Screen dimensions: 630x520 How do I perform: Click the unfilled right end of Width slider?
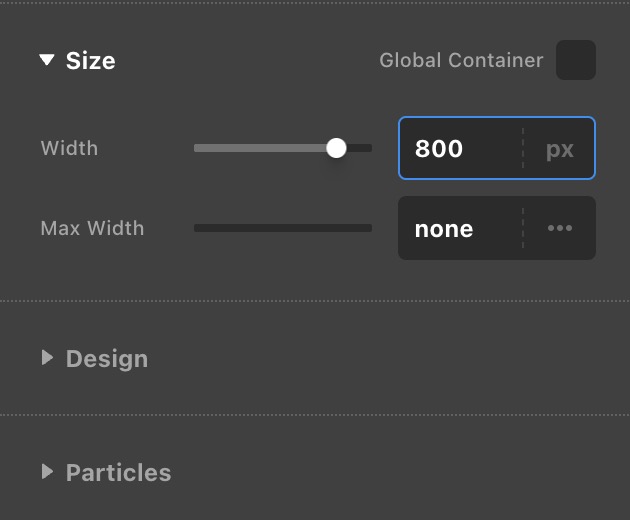tap(364, 148)
